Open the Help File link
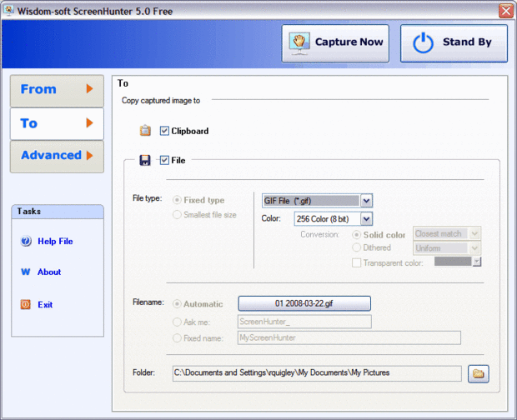Viewport: 517px width, 420px height. [x=55, y=241]
